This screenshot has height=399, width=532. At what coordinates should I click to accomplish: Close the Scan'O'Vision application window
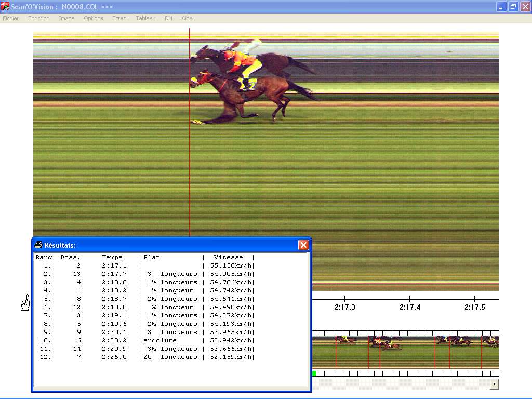coord(525,6)
